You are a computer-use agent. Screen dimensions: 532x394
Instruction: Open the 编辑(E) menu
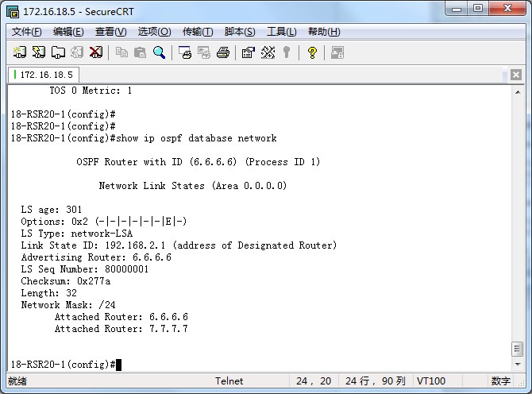68,32
